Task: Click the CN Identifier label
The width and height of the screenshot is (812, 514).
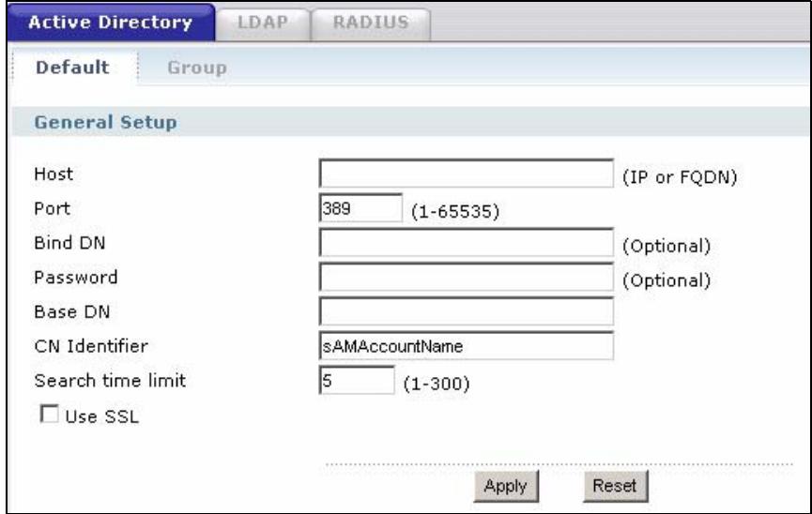Action: tap(91, 346)
